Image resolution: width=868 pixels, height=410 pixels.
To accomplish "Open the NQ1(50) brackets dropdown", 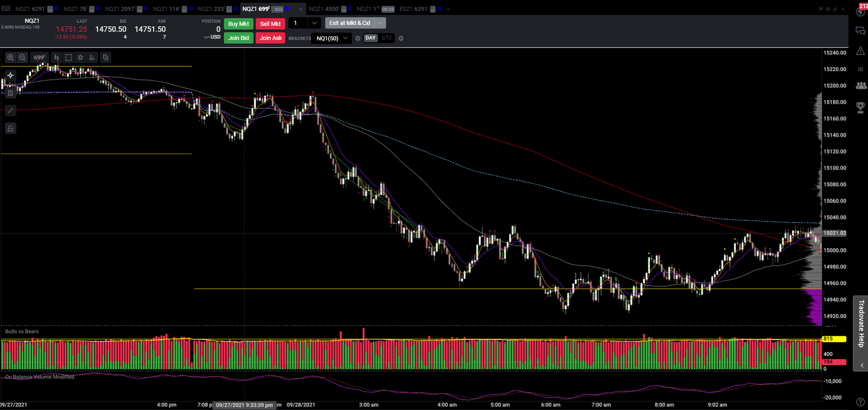I will click(332, 38).
